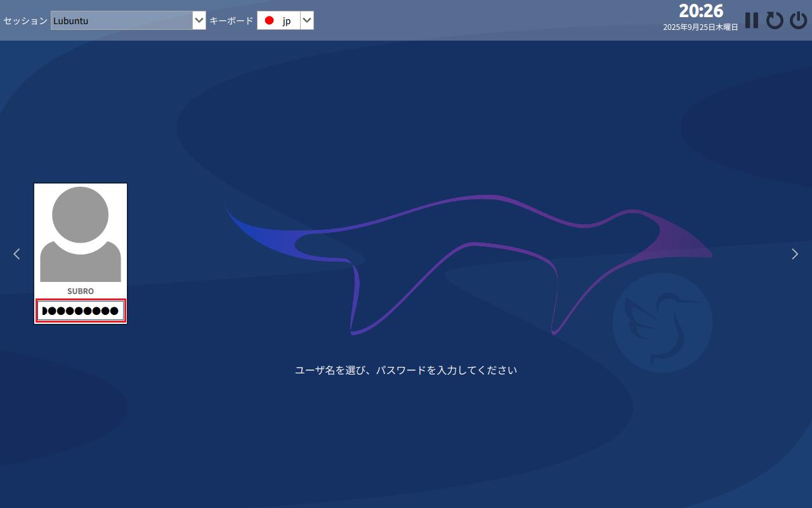The width and height of the screenshot is (812, 508).
Task: Click the suspend (pause) icon
Action: pyautogui.click(x=752, y=20)
